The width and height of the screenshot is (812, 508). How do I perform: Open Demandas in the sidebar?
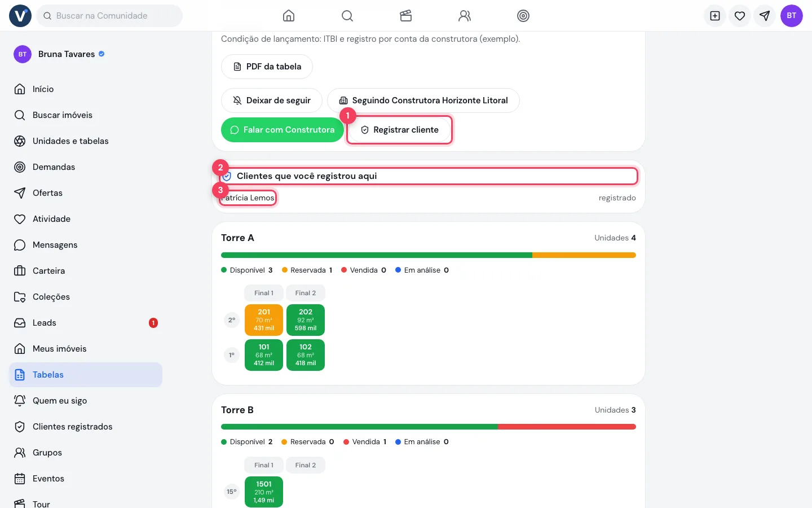86,167
